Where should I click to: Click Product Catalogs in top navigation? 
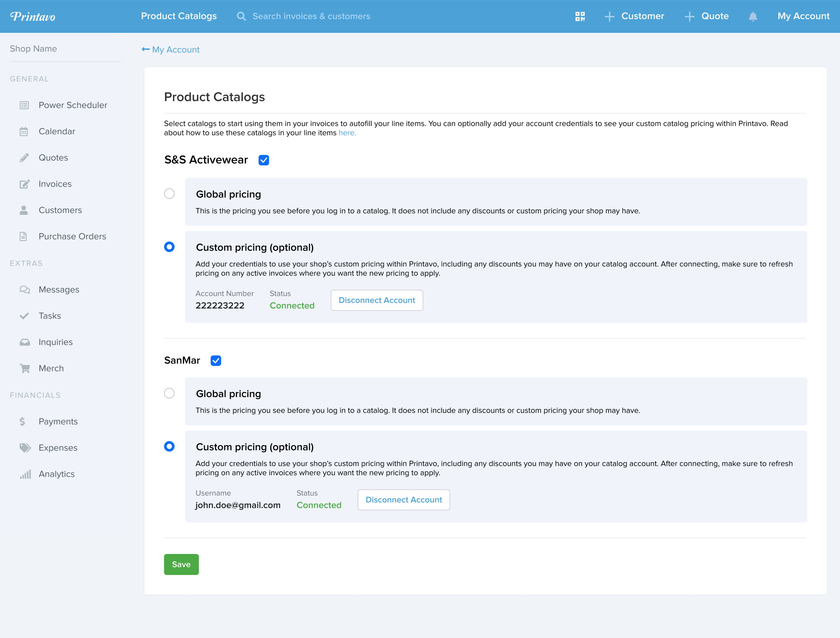click(179, 16)
